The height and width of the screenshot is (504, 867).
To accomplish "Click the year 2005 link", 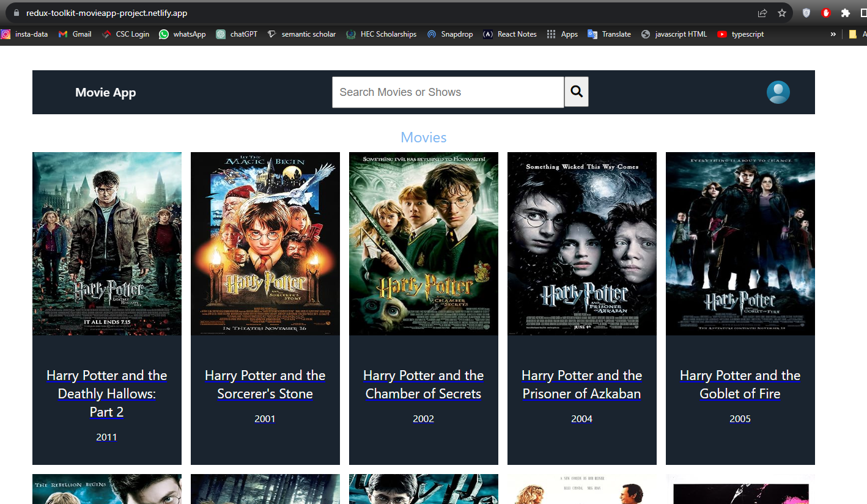I will (740, 419).
